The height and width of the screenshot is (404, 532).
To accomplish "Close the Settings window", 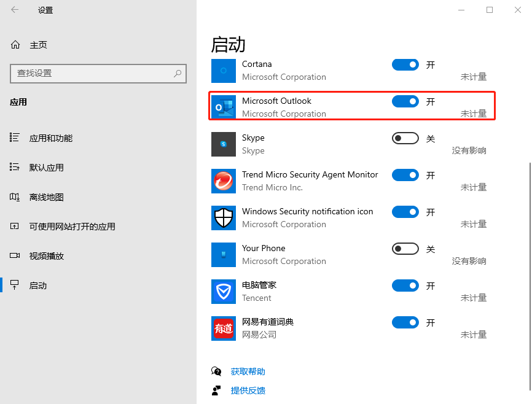I will point(517,10).
